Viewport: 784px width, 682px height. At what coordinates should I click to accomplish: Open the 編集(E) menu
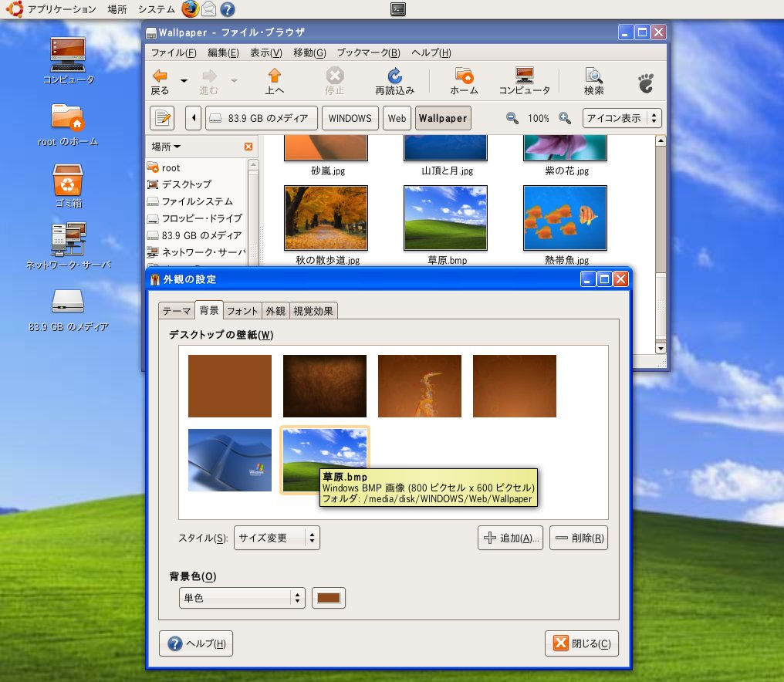pyautogui.click(x=223, y=52)
